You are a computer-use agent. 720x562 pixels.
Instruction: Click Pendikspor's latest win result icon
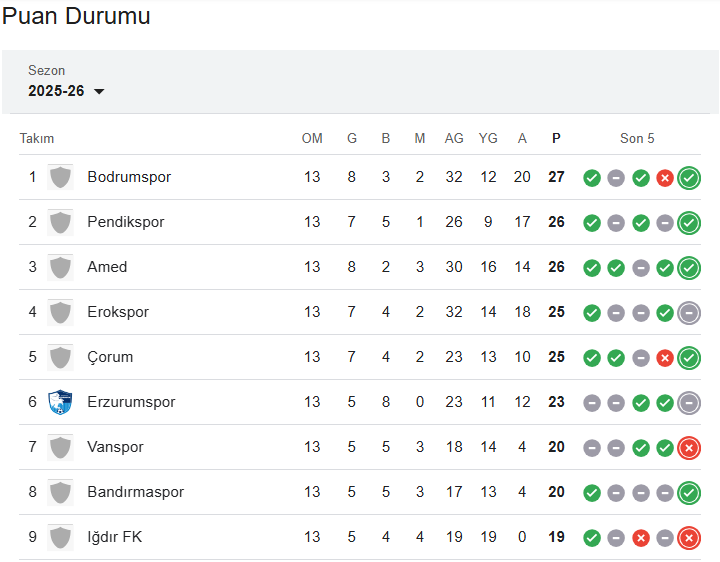(689, 223)
